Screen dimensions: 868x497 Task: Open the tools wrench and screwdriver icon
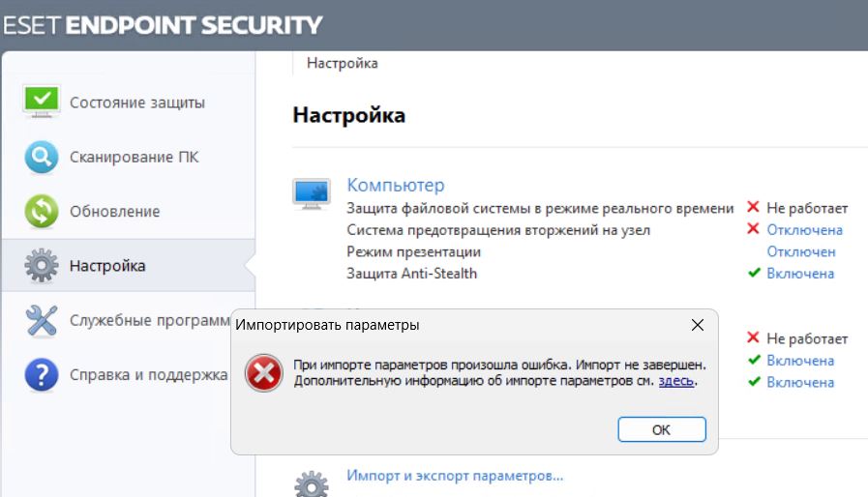(42, 320)
